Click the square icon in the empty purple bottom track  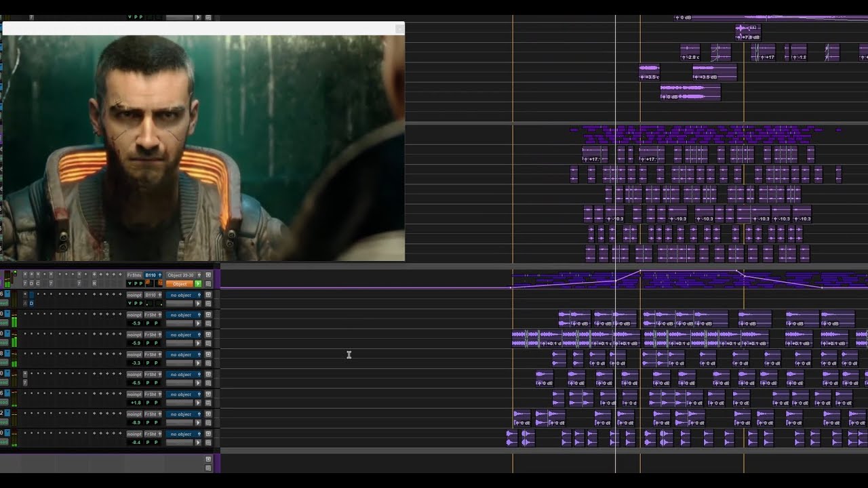pyautogui.click(x=208, y=459)
